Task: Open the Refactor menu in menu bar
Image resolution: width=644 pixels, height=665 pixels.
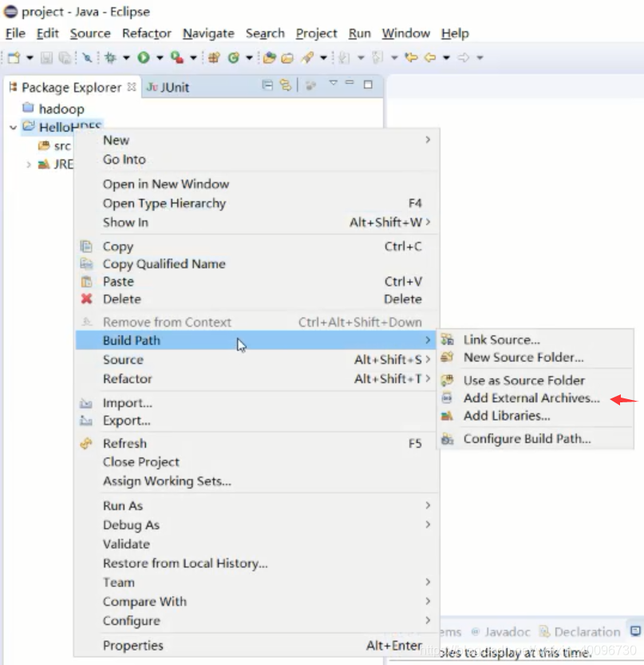Action: click(147, 33)
